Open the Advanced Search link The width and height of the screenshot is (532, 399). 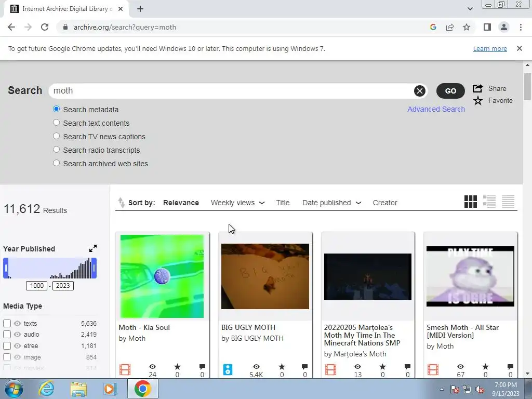point(436,109)
